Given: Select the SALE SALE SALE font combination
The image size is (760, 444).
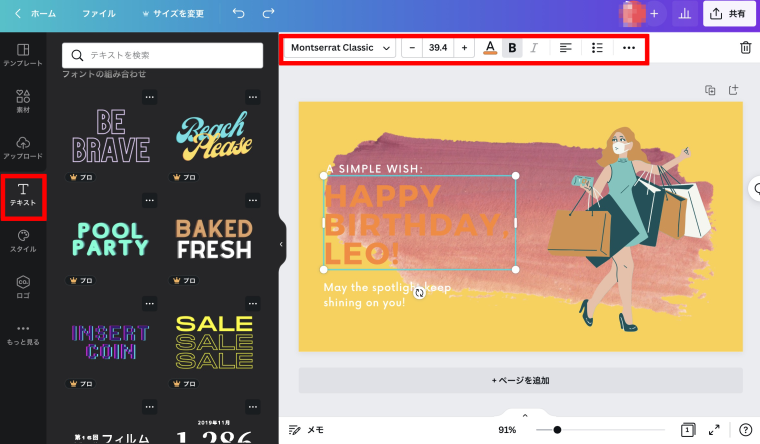Looking at the screenshot, I should pos(214,342).
